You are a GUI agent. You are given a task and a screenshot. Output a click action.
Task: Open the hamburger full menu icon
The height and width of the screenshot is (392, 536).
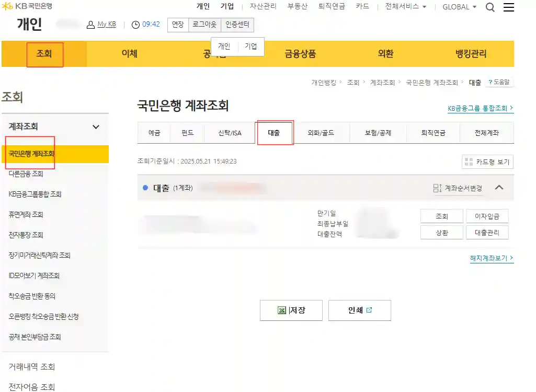tap(509, 7)
